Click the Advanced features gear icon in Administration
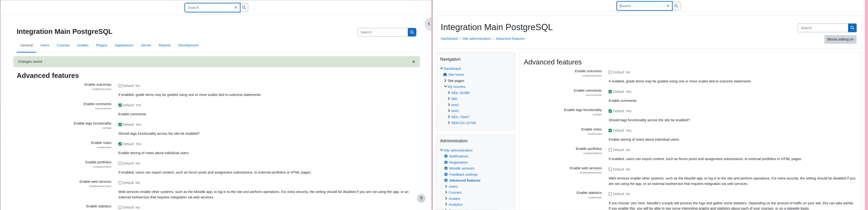 click(x=446, y=181)
